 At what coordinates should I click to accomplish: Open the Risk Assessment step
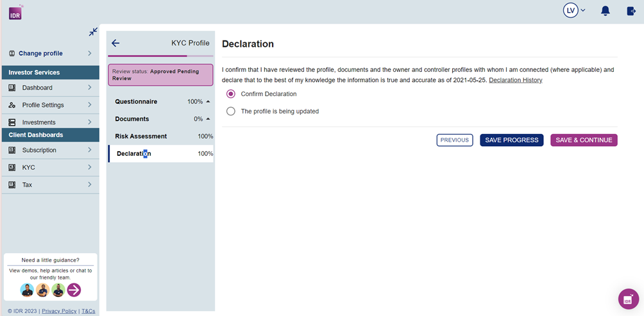[141, 137]
